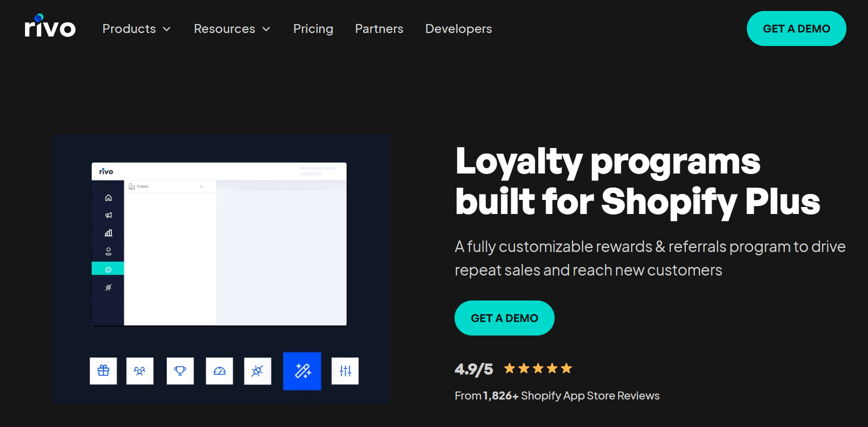The height and width of the screenshot is (427, 868).
Task: Open the Pricing page from the navbar
Action: [x=313, y=28]
